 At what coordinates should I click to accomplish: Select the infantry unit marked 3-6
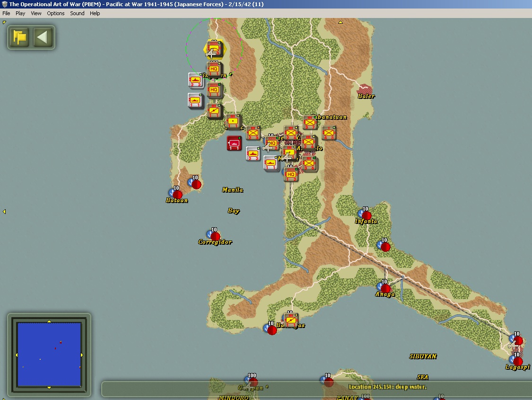coord(309,164)
